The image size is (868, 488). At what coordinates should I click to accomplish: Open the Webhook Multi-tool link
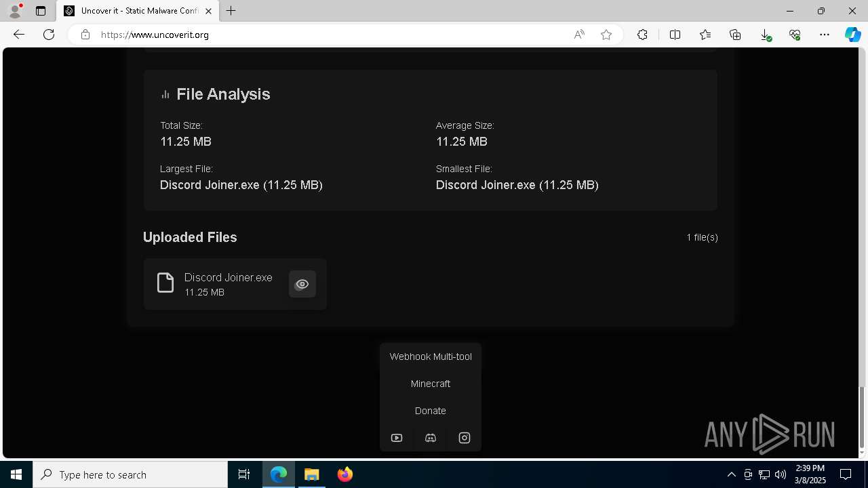[x=431, y=357]
